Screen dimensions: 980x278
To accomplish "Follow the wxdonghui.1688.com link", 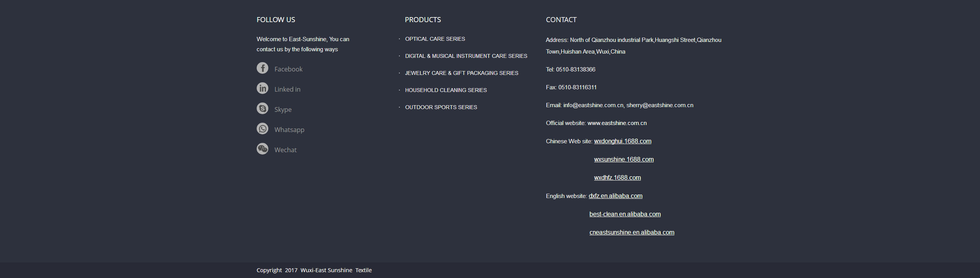I will pos(622,141).
